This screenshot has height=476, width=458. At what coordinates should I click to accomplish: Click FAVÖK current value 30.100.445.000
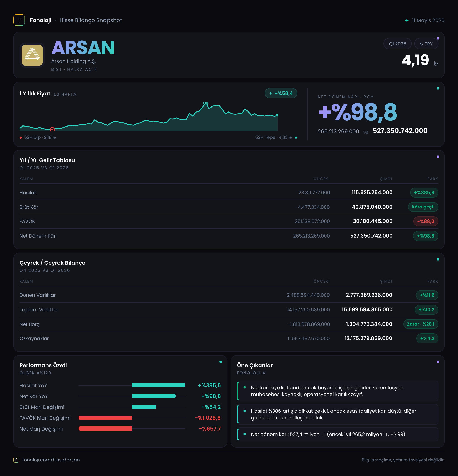[x=373, y=221]
